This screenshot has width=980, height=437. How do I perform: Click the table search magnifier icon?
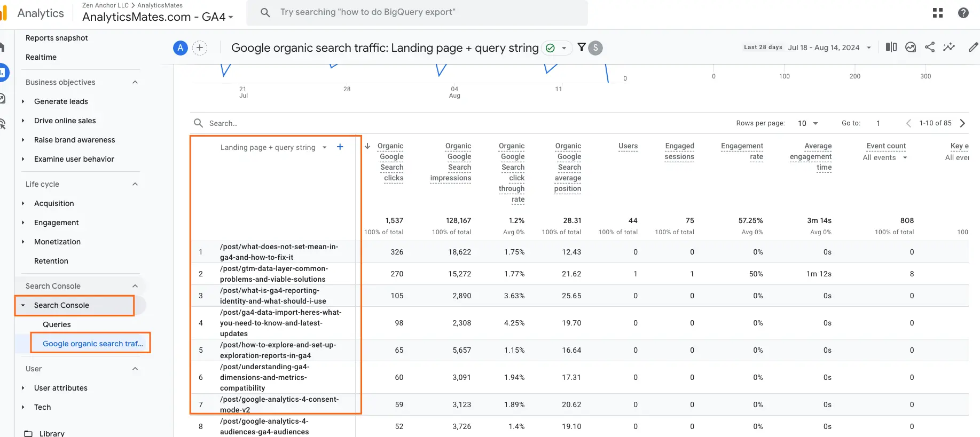click(x=198, y=123)
